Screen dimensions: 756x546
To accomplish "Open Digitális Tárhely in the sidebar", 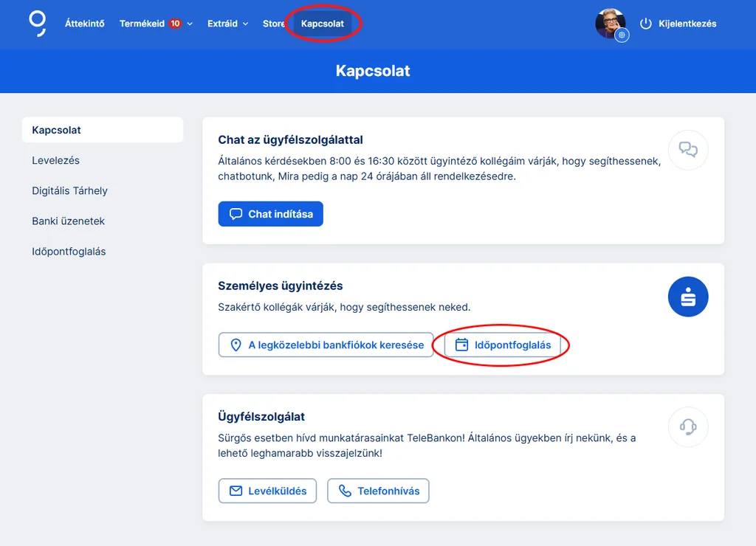I will 69,190.
